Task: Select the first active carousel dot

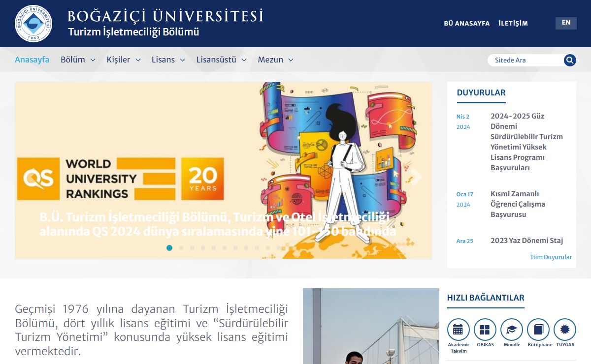Action: coord(169,248)
